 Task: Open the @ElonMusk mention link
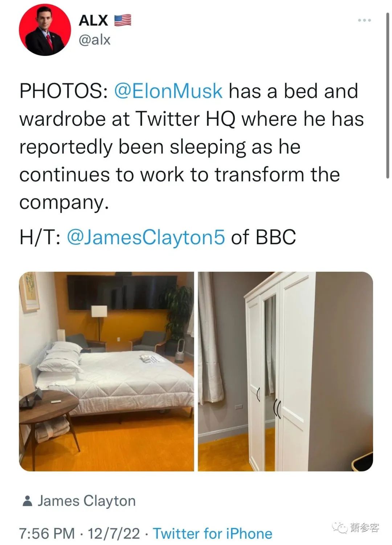coord(168,91)
